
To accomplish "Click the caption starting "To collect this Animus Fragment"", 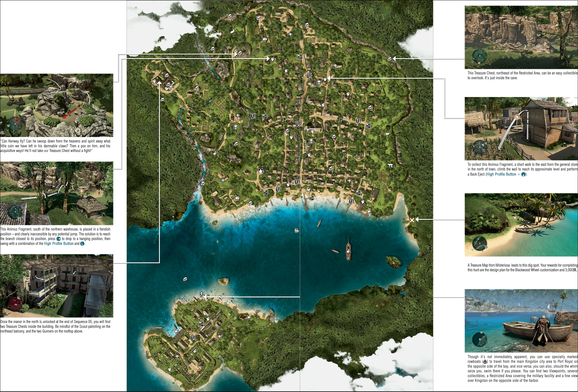I will [x=523, y=169].
